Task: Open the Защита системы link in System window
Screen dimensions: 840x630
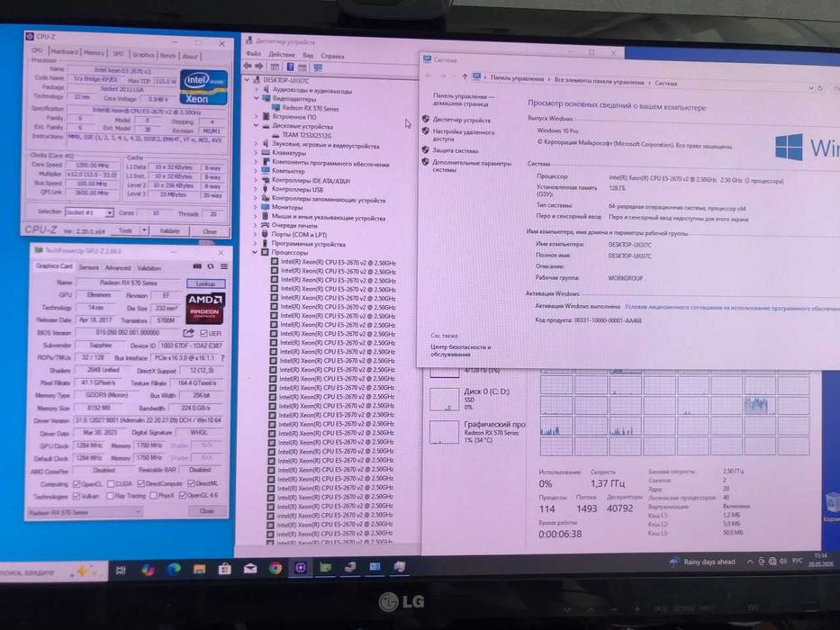Action: point(456,150)
